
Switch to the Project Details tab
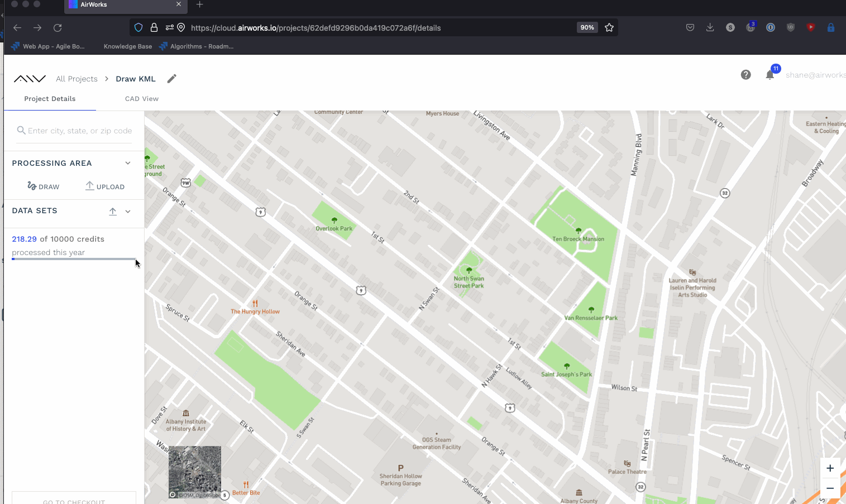pos(50,99)
